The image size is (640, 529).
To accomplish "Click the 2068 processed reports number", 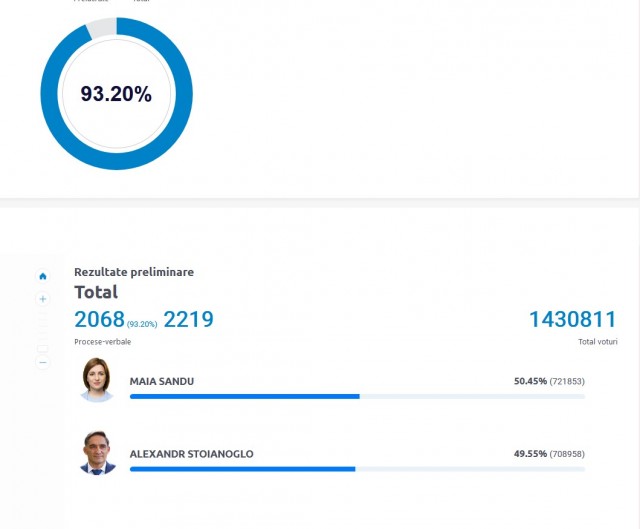I will 99,319.
